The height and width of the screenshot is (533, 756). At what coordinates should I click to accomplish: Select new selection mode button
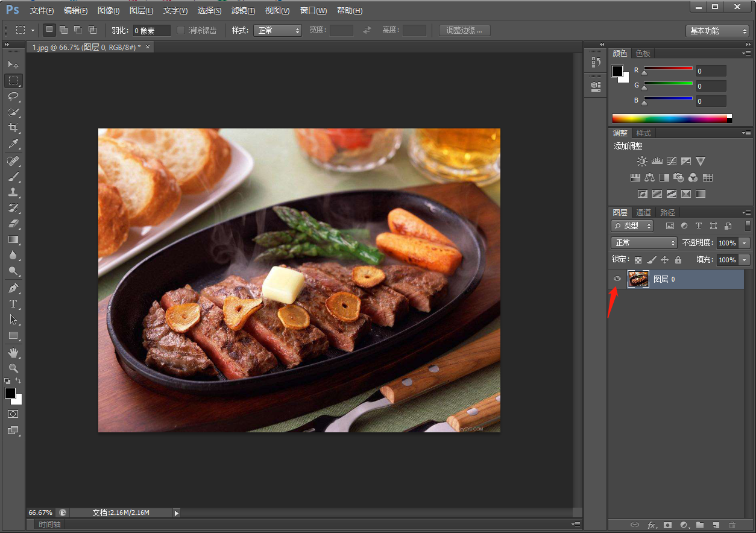[x=49, y=30]
